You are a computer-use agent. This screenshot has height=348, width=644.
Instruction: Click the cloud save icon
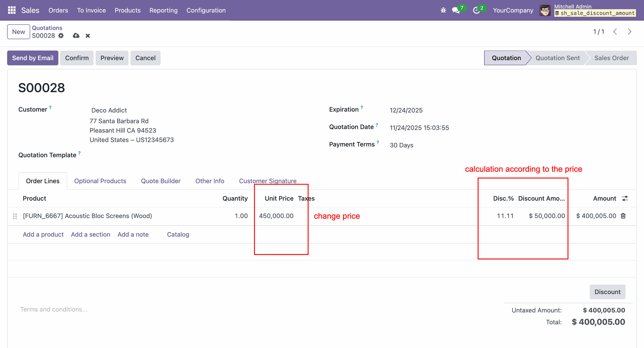(76, 36)
